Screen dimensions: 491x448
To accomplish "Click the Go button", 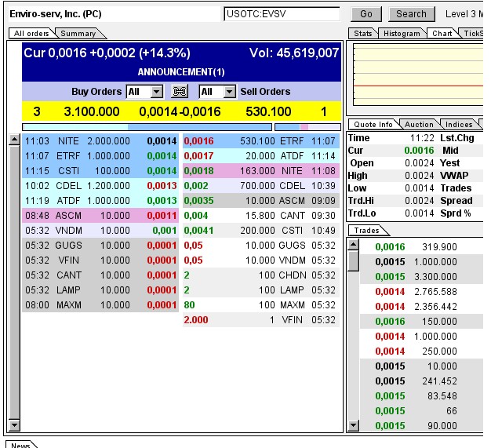I will 366,14.
